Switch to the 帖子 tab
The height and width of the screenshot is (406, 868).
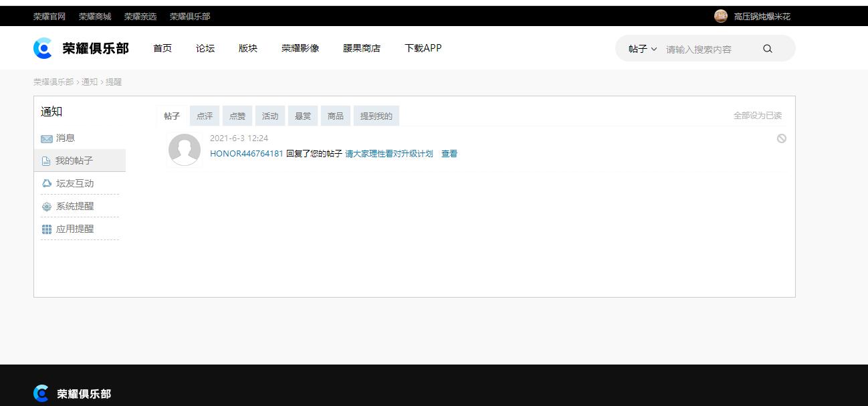[x=172, y=116]
